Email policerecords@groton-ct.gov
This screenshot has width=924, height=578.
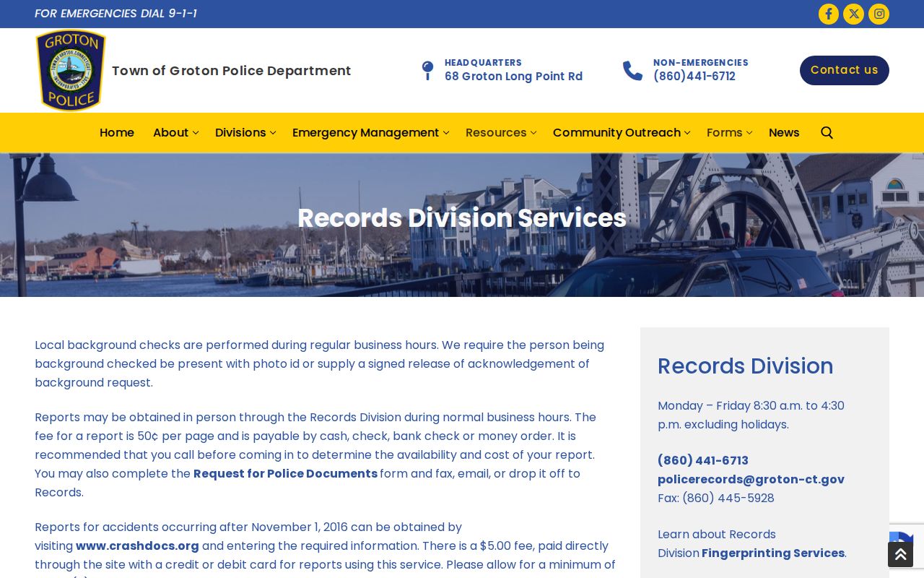[x=751, y=479]
